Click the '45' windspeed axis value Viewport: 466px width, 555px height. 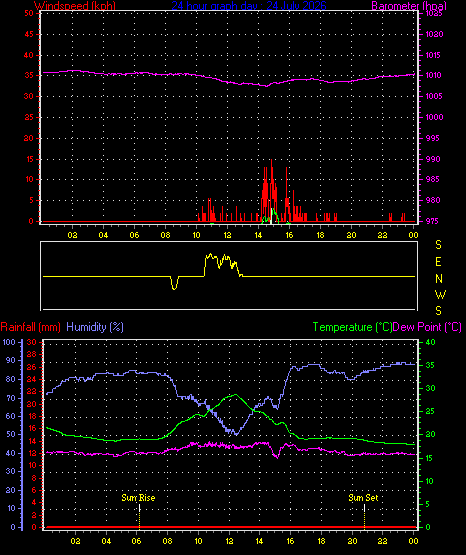click(29, 34)
